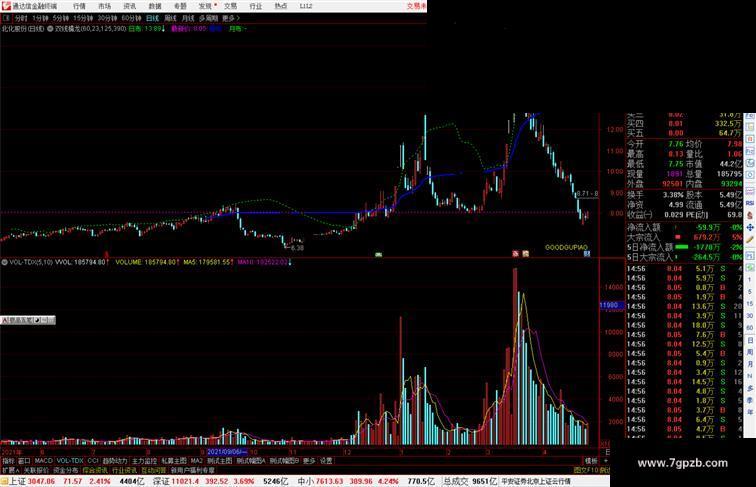Image resolution: width=756 pixels, height=487 pixels.
Task: Expand the 更多 period options chevron
Action: click(x=231, y=18)
